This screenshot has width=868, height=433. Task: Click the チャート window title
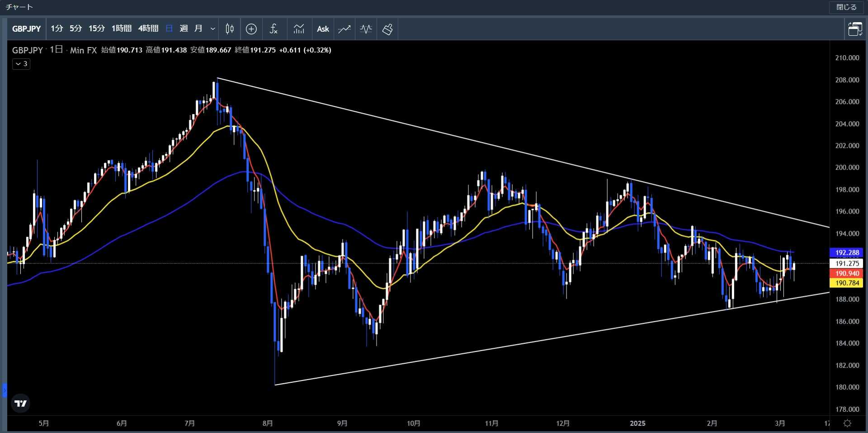[19, 7]
